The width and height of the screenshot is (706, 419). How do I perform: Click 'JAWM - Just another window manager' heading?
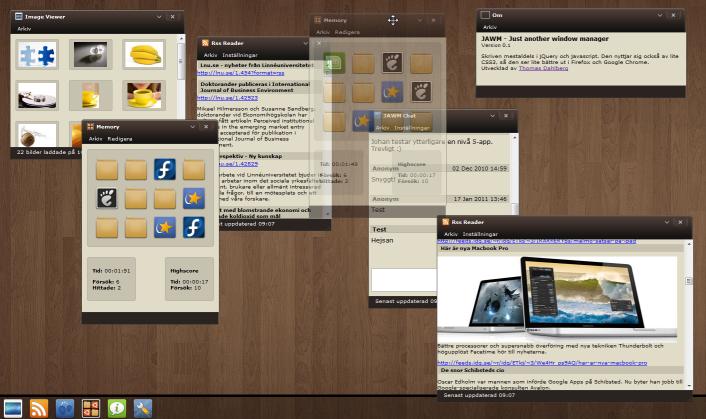(545, 39)
